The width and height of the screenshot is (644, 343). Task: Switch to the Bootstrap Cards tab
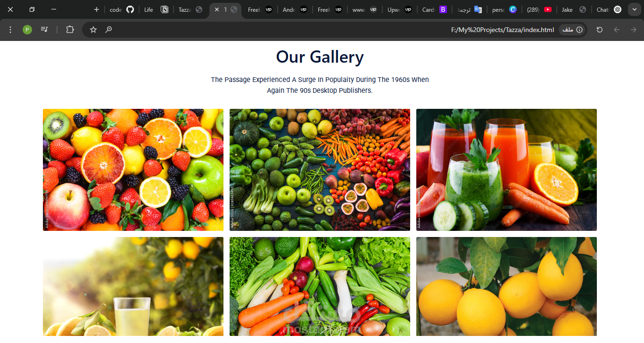434,9
